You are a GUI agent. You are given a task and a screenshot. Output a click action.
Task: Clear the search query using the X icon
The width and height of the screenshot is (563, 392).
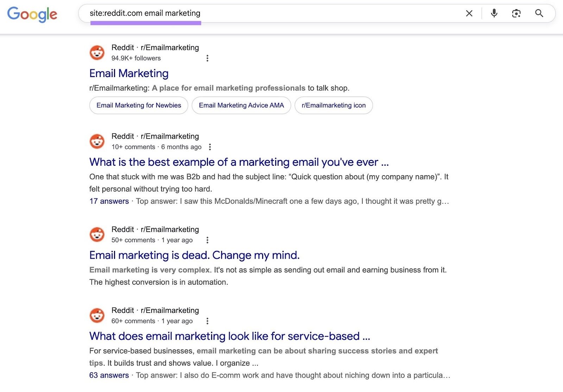click(x=469, y=13)
